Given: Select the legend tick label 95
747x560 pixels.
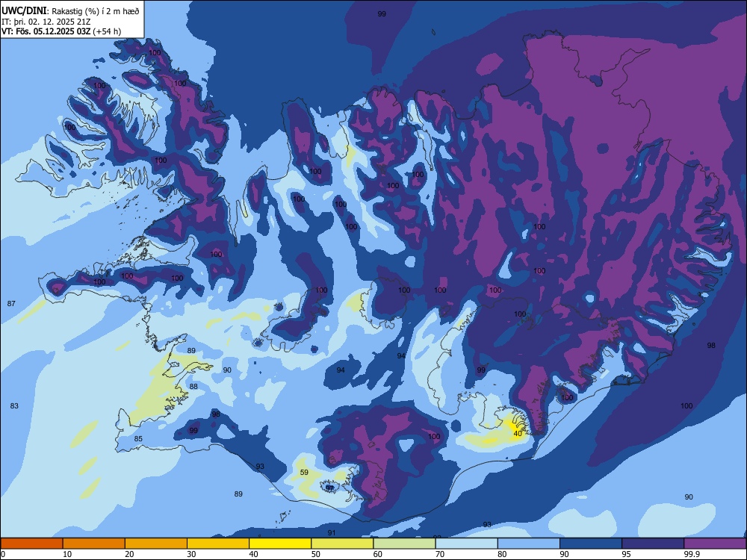Looking at the screenshot, I should point(626,554).
